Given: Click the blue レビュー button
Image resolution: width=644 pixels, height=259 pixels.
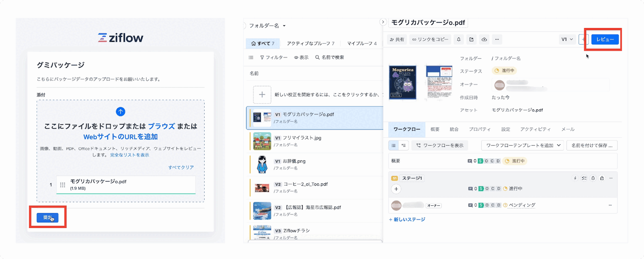Looking at the screenshot, I should pos(605,39).
